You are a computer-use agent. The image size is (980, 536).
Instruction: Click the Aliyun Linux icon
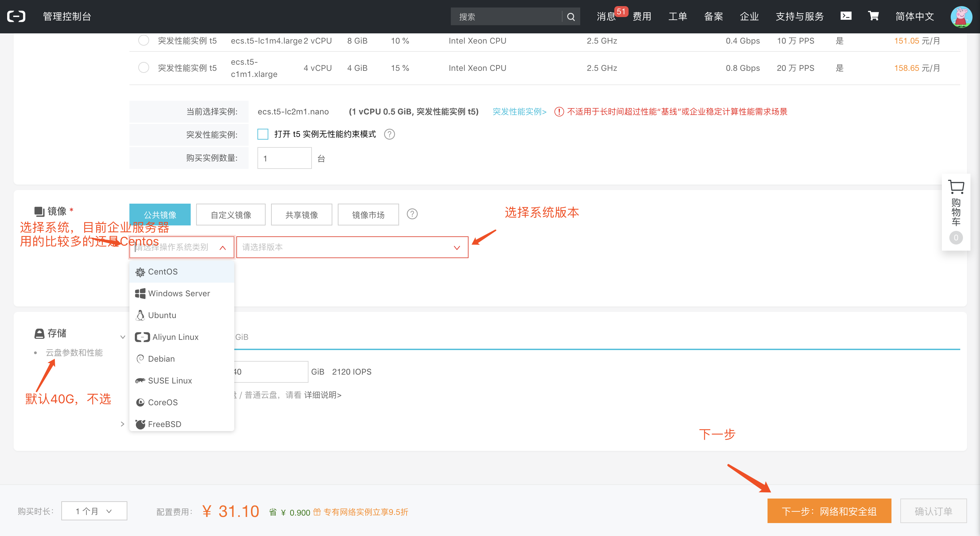tap(141, 337)
